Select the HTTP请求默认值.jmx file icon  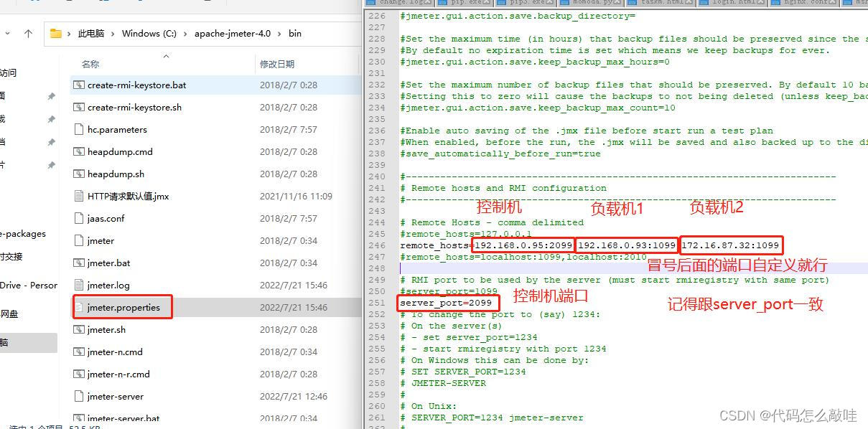point(78,196)
